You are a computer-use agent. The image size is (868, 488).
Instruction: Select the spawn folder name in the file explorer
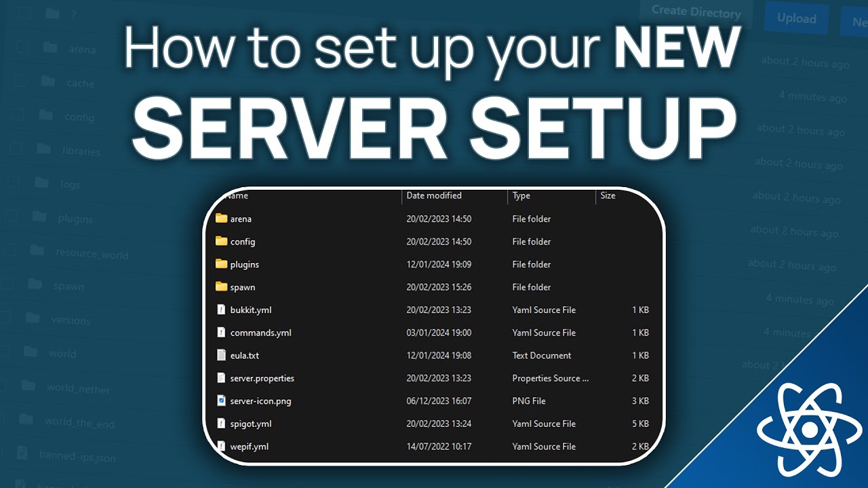tap(243, 287)
